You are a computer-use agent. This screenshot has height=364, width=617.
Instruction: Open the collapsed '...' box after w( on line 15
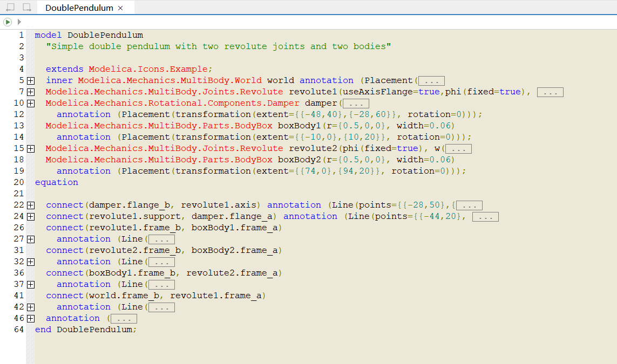(x=458, y=149)
